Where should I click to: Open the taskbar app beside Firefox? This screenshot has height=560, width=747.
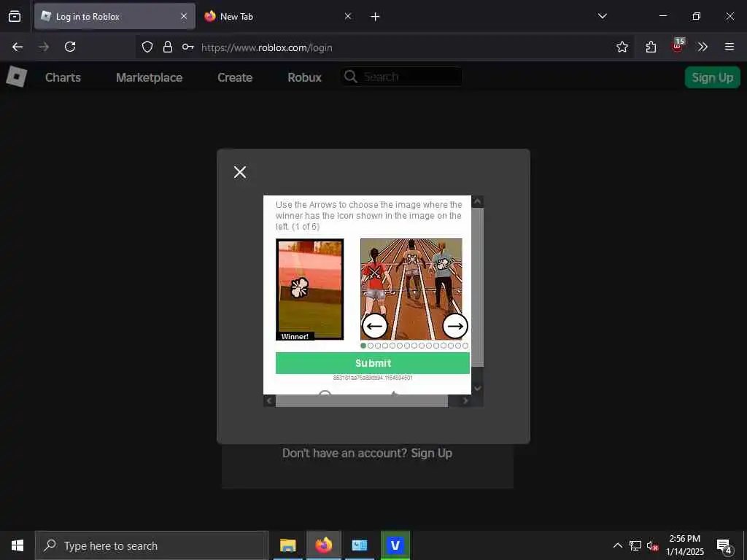coord(360,545)
